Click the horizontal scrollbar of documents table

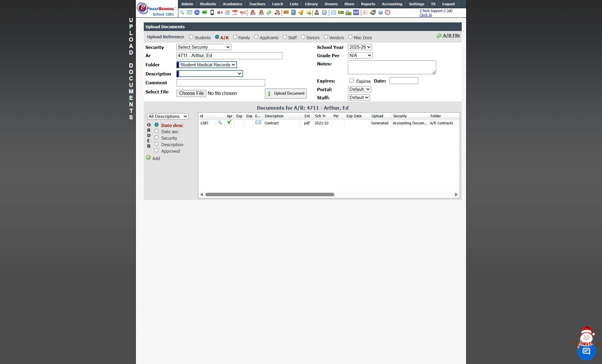270,195
